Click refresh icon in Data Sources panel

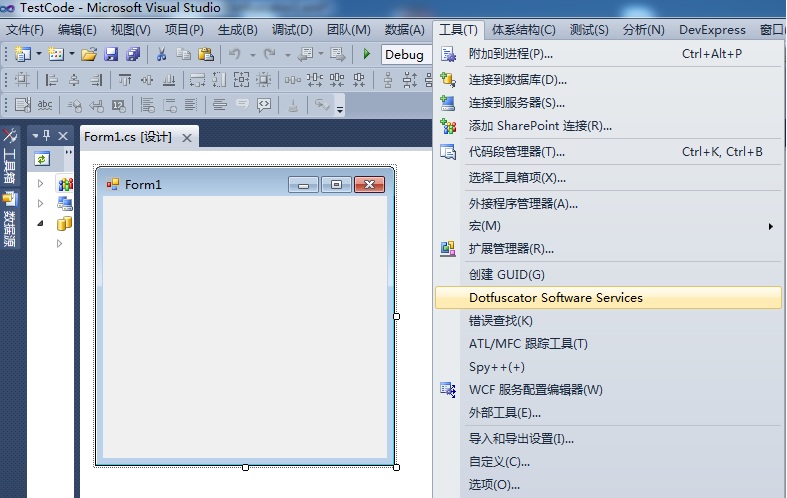[41, 159]
